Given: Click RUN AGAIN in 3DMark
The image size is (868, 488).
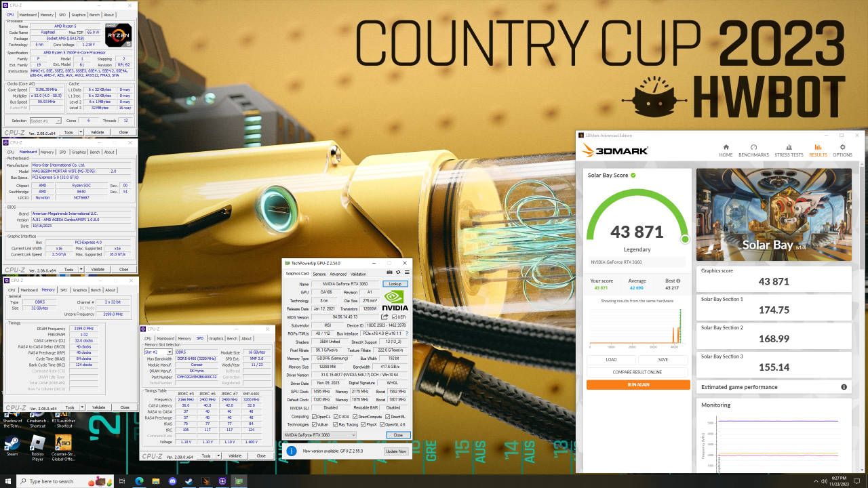Looking at the screenshot, I should 638,384.
